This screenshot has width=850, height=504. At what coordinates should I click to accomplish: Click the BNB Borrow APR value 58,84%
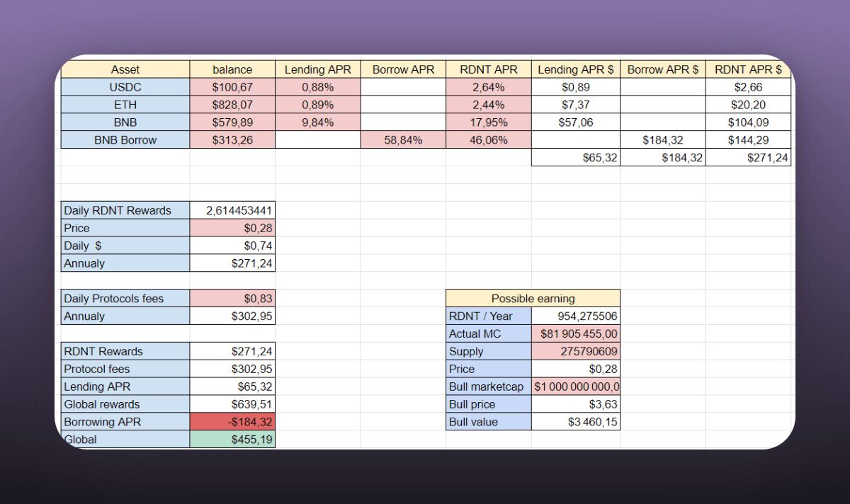pyautogui.click(x=403, y=140)
